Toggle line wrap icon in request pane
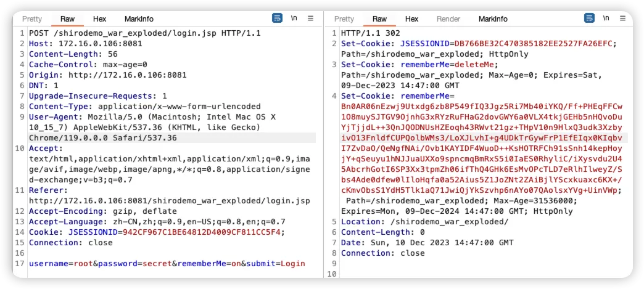Screen dimensions: 644x289 278,18
